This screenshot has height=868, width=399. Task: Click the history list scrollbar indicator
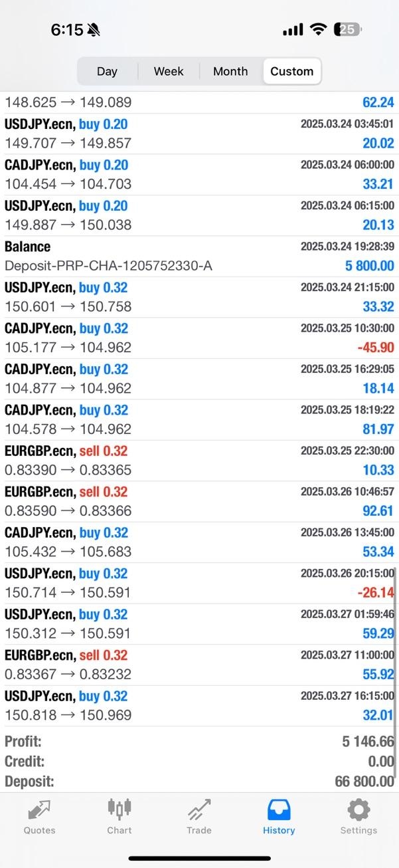click(396, 645)
